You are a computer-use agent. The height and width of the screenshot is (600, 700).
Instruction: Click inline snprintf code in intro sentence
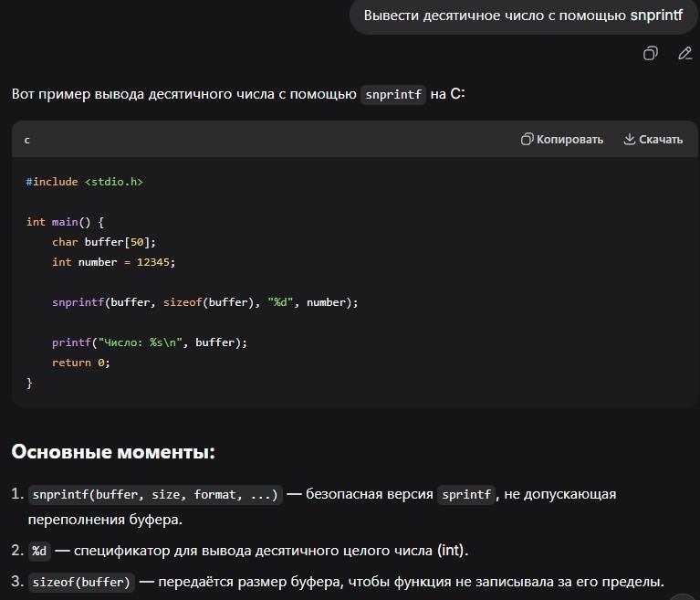pyautogui.click(x=392, y=94)
